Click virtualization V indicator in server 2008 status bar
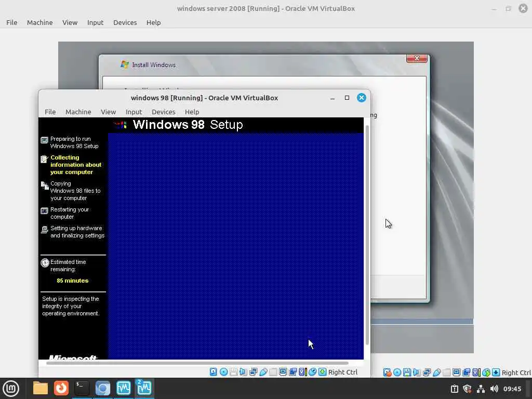Viewport: 532px width, 399px height. [x=476, y=373]
